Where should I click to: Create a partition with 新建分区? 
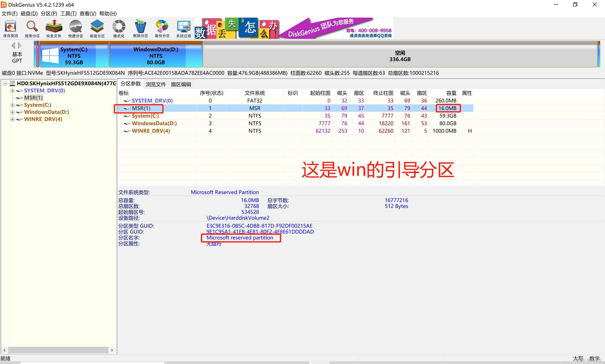(x=97, y=29)
